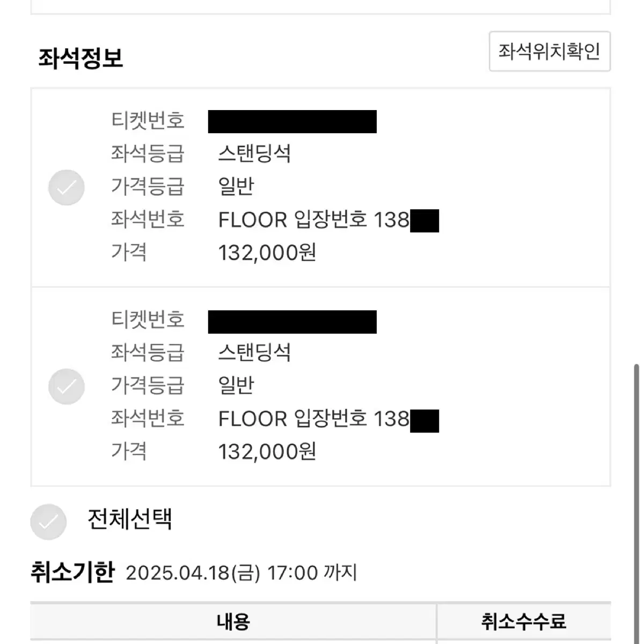
Task: Click the 내용 column header
Action: [233, 621]
